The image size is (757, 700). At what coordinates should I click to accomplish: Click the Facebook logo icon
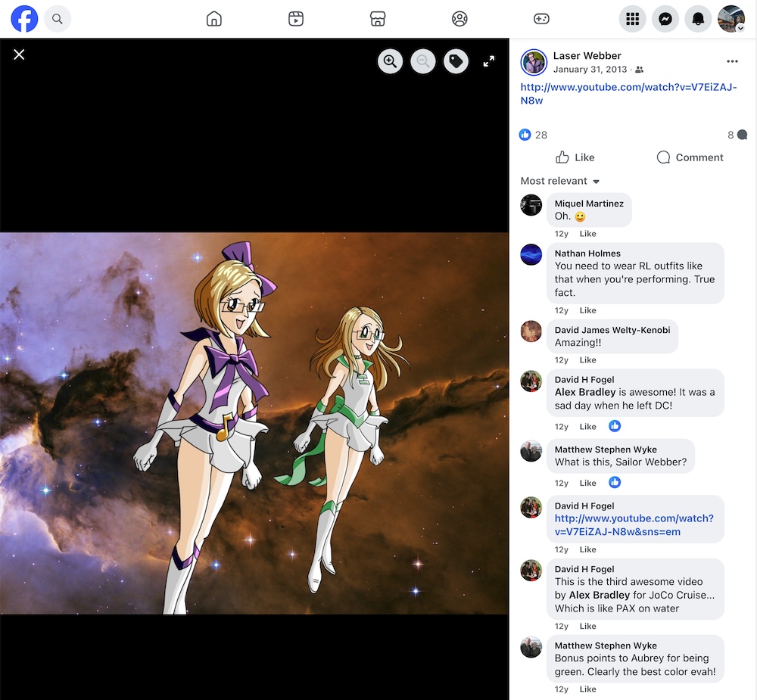click(24, 19)
